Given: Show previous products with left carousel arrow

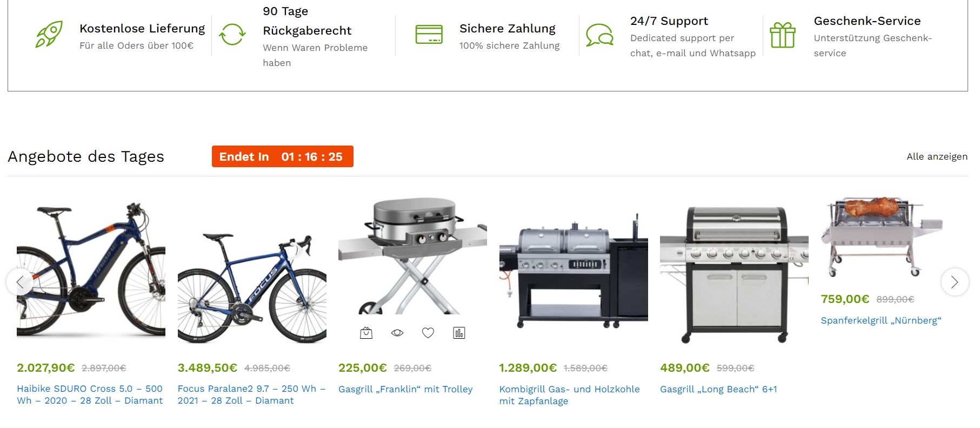Looking at the screenshot, I should tap(20, 282).
